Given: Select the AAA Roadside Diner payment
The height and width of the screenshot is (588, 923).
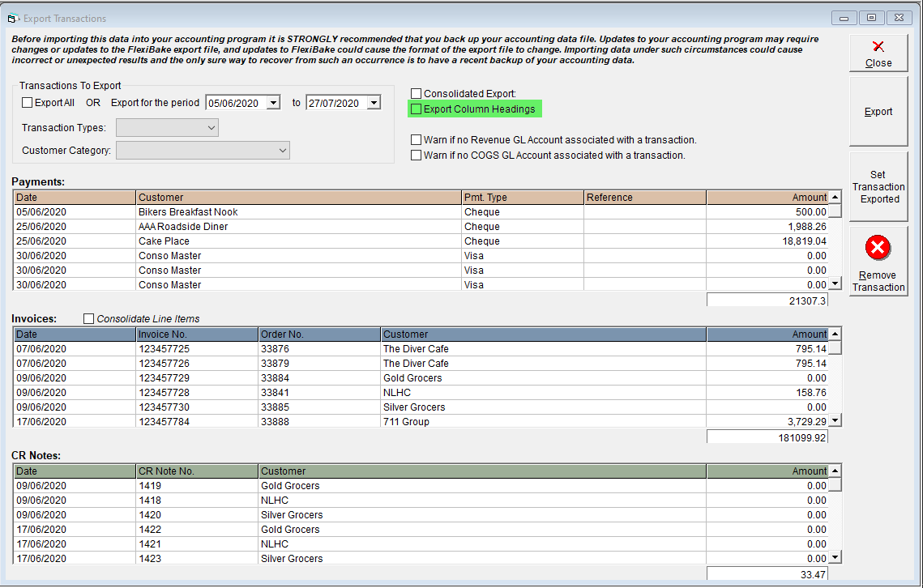Looking at the screenshot, I should click(x=421, y=227).
